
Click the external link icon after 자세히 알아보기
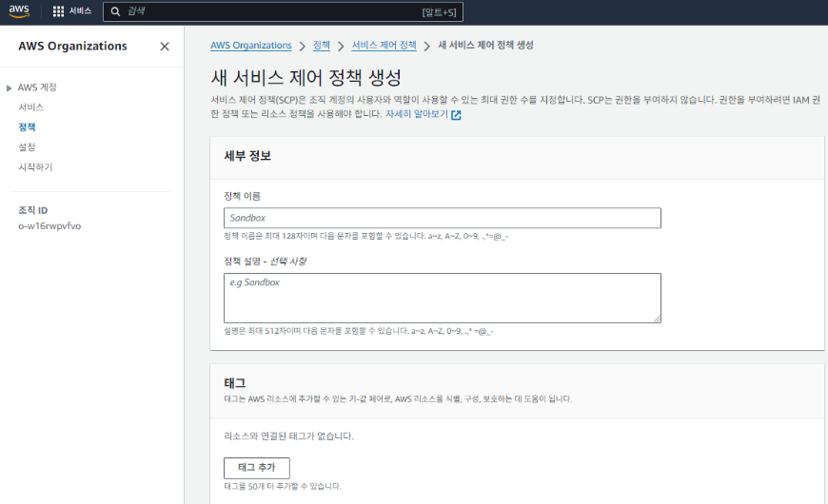click(x=456, y=114)
